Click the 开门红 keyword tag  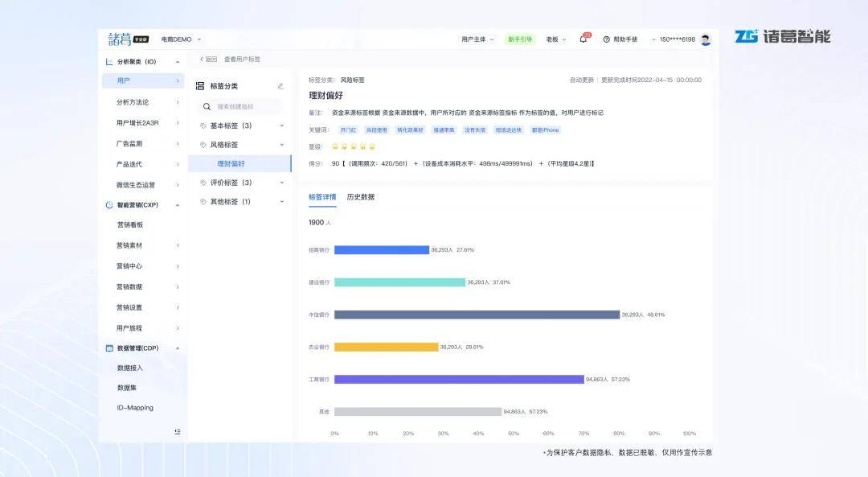tap(348, 130)
